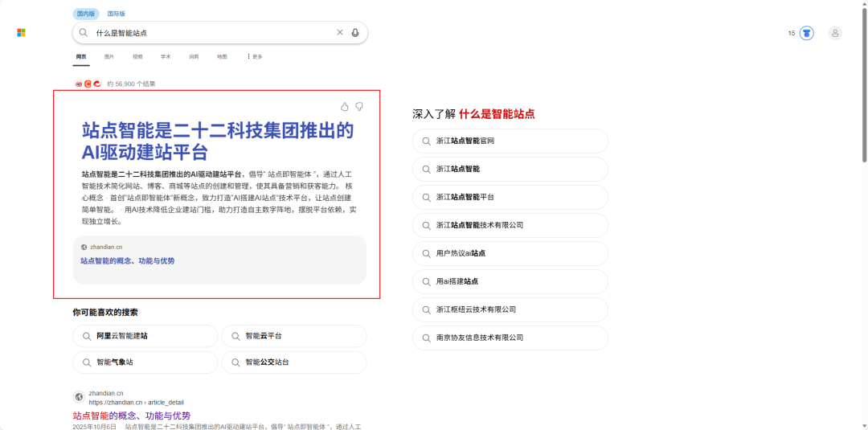The height and width of the screenshot is (430, 868).
Task: Click the 约 56,900 个结果 count text
Action: 131,84
